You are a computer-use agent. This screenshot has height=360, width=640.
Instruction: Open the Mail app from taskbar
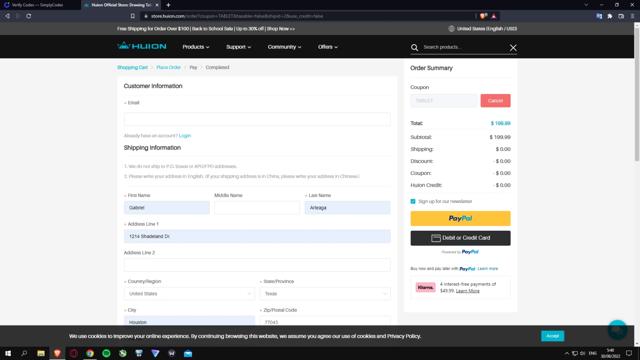tap(188, 353)
